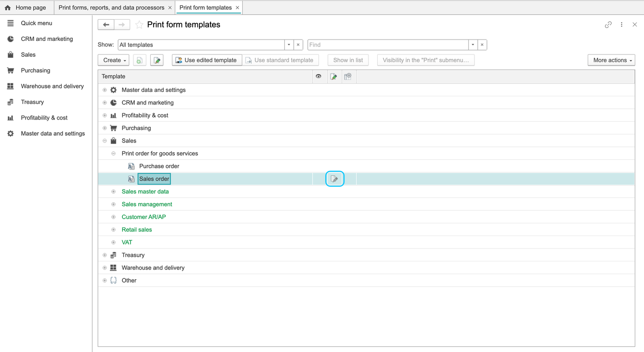
Task: Go to Sales section in the sidebar
Action: click(28, 55)
